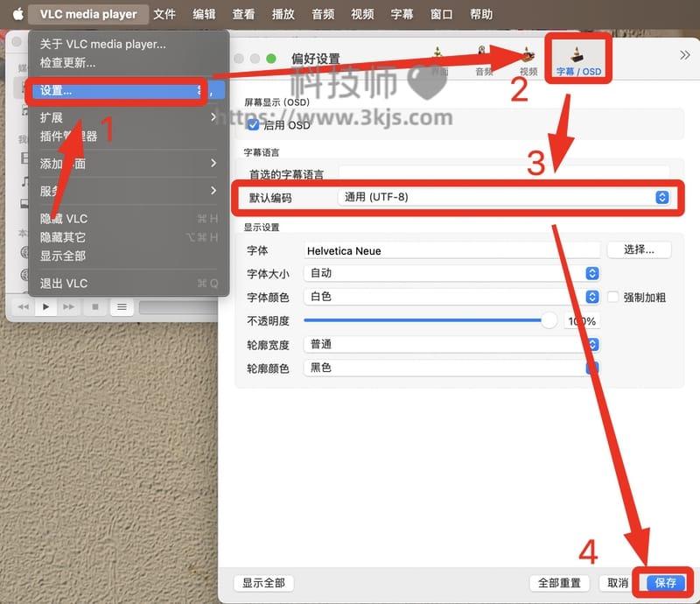Select the 字幕 / OSD preferences tab
This screenshot has width=700, height=604.
coord(578,60)
